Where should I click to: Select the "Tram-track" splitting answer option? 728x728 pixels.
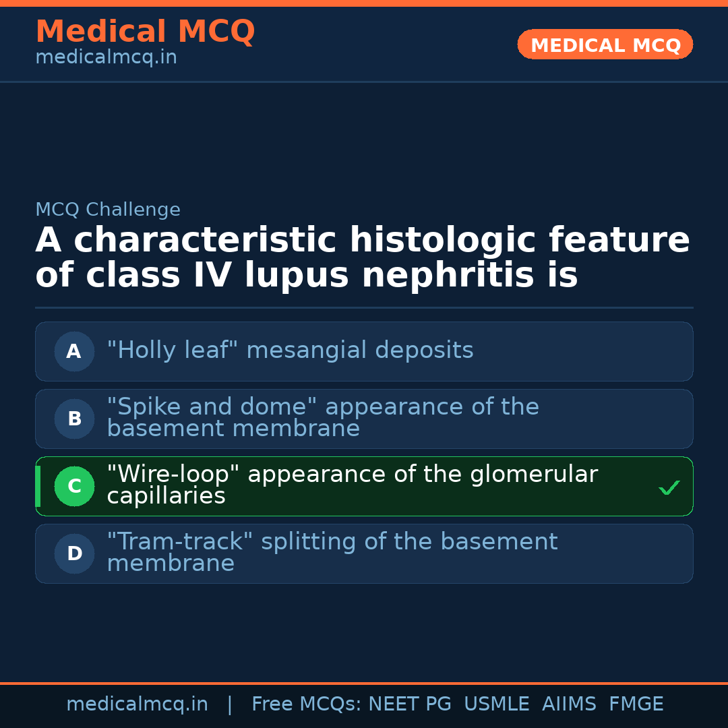(332, 553)
